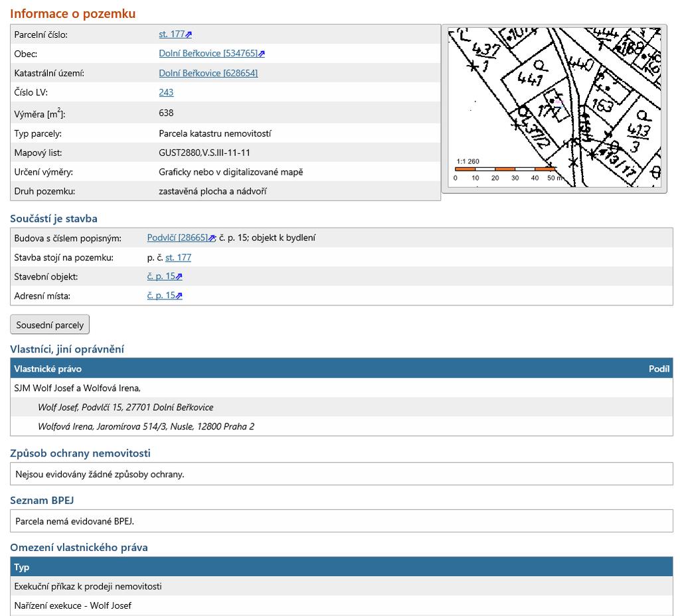This screenshot has width=680, height=616.
Task: Select Wolfová Irena, Jaromírova 514/3 row
Action: (341, 426)
